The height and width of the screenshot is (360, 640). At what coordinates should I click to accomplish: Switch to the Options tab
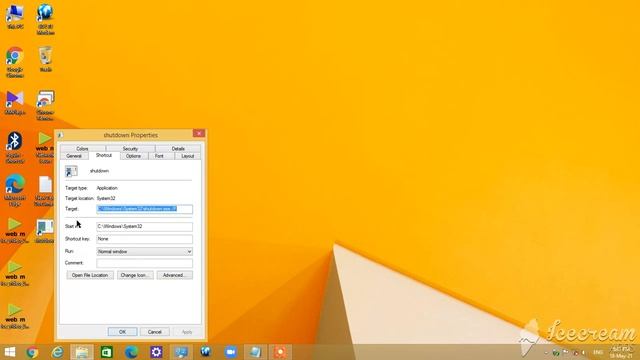point(133,156)
